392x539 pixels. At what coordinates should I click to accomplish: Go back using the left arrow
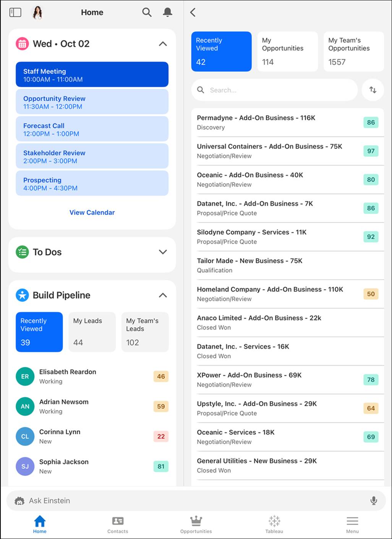coord(193,13)
